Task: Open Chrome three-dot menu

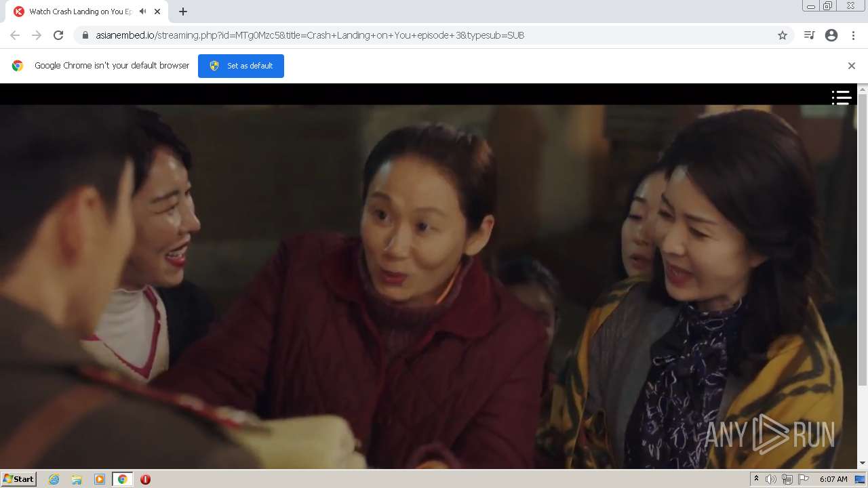Action: (x=853, y=35)
